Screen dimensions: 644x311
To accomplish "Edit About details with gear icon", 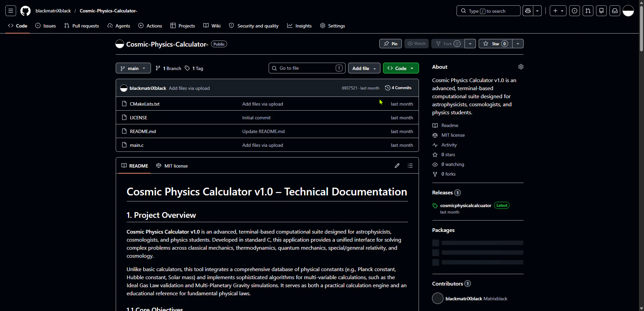I will tap(521, 67).
